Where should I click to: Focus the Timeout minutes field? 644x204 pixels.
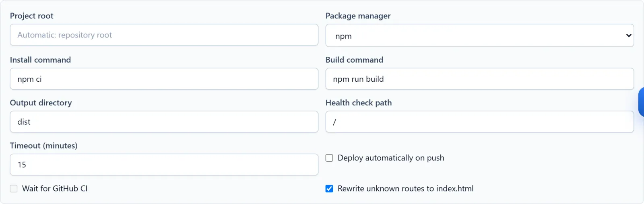coord(164,165)
